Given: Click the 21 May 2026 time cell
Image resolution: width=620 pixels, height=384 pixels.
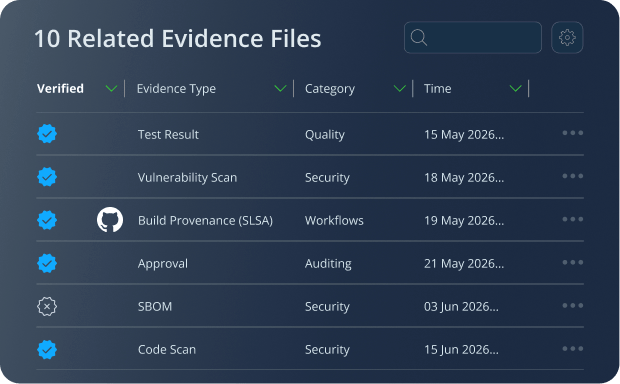Looking at the screenshot, I should click(464, 264).
